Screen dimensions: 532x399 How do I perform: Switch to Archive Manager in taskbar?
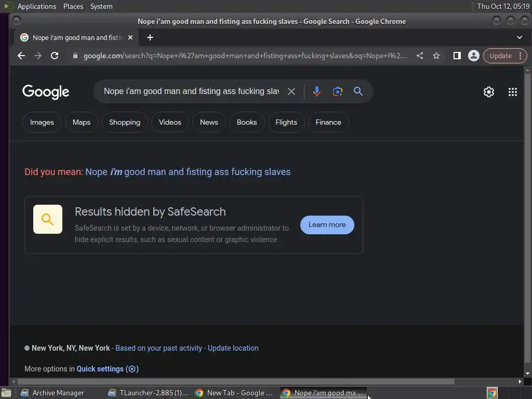[x=52, y=393]
